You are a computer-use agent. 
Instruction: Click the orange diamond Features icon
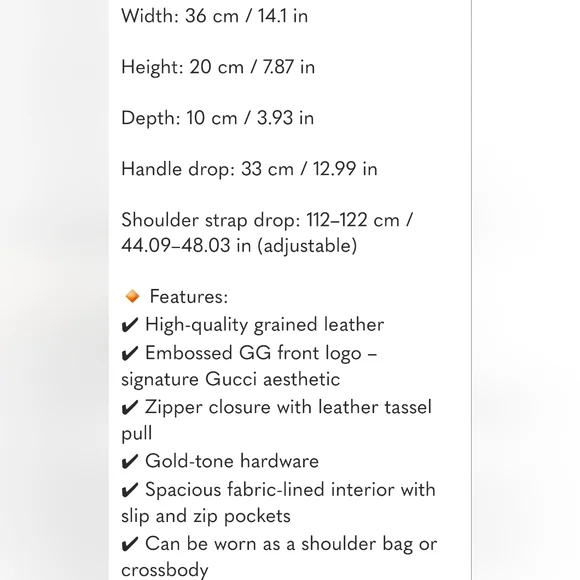132,296
